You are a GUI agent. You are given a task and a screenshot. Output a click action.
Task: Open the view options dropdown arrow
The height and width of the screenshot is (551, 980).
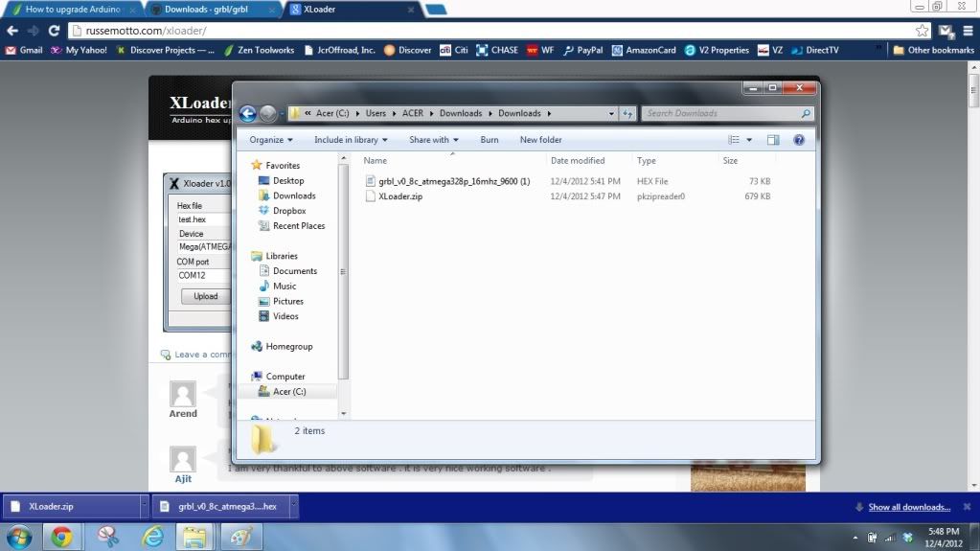tap(749, 140)
